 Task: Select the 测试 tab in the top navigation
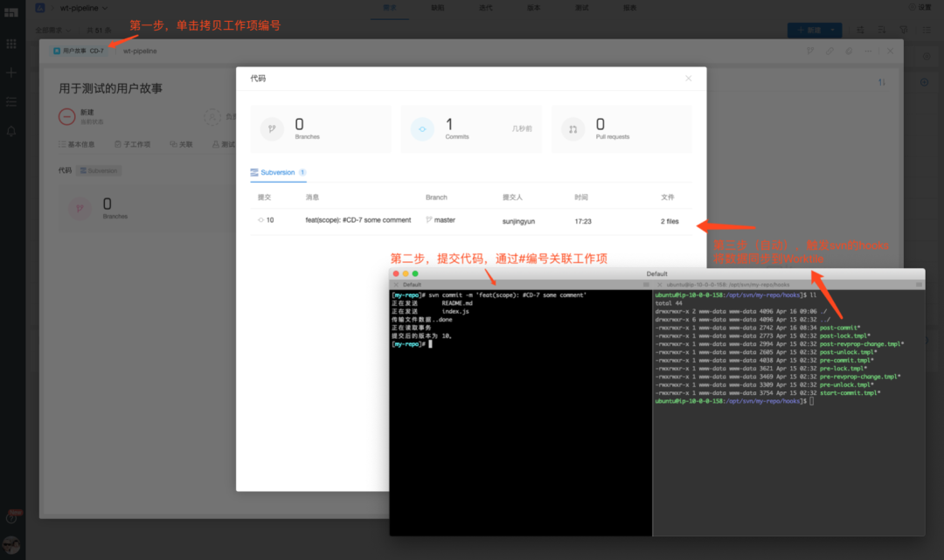pos(580,8)
